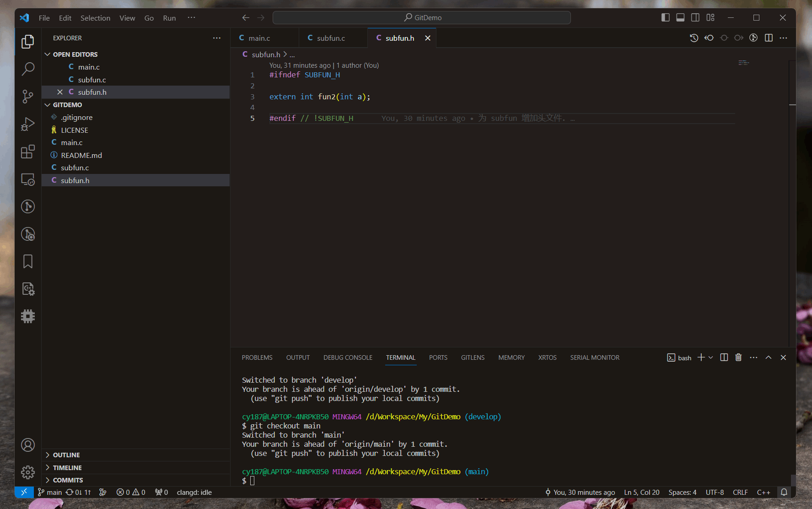The height and width of the screenshot is (509, 812).
Task: Click Spaces: 4 indentation setting
Action: click(682, 493)
